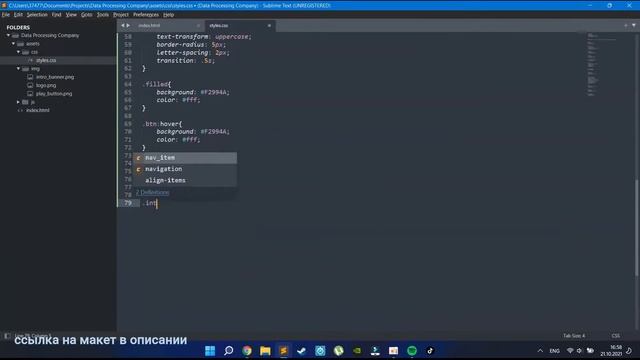The height and width of the screenshot is (360, 640).
Task: Collapse the assets folder
Action: pos(13,44)
